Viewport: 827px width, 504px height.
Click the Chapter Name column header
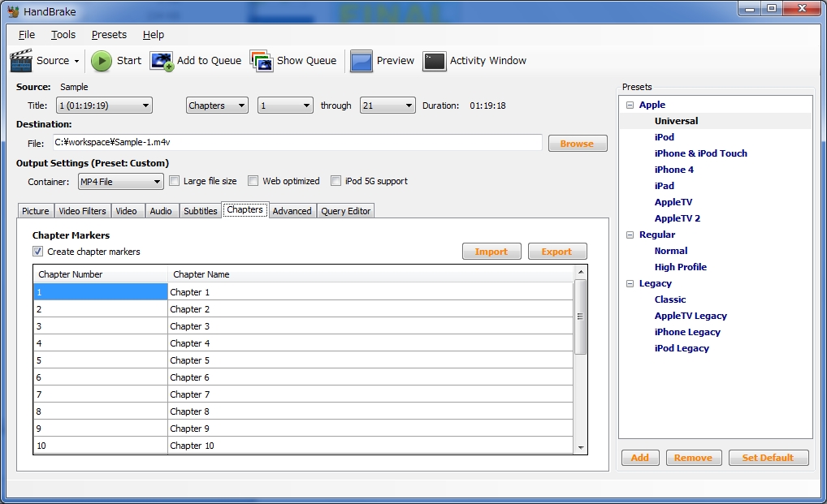pyautogui.click(x=370, y=274)
